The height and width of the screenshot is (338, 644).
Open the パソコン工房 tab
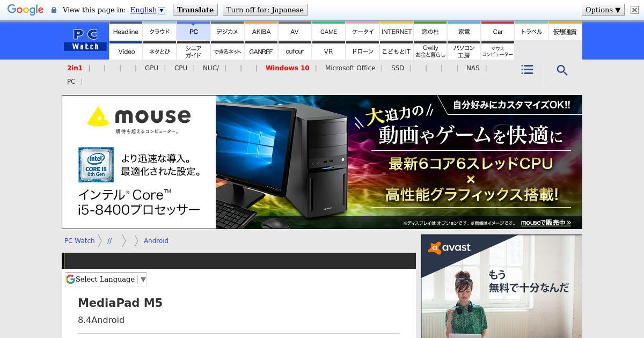click(464, 52)
